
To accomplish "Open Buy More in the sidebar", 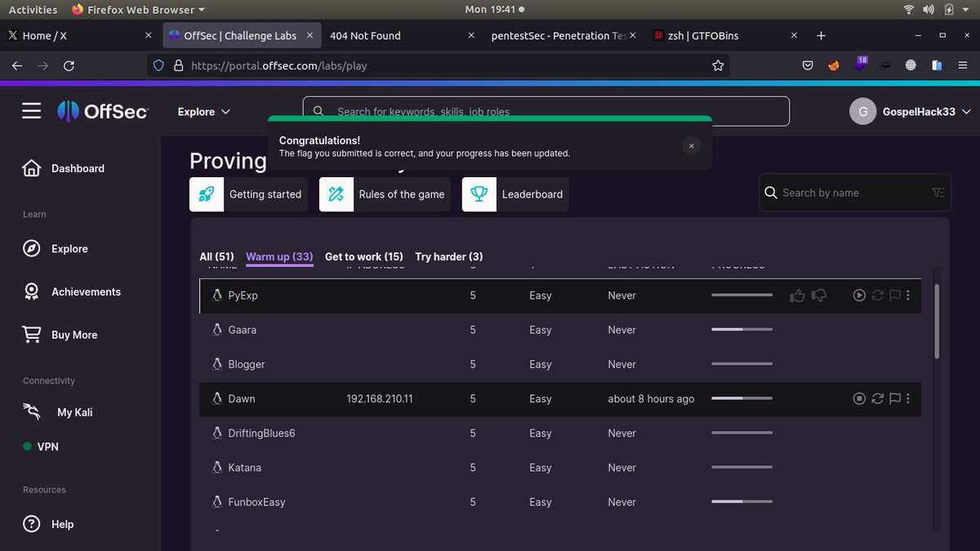I will pyautogui.click(x=60, y=335).
